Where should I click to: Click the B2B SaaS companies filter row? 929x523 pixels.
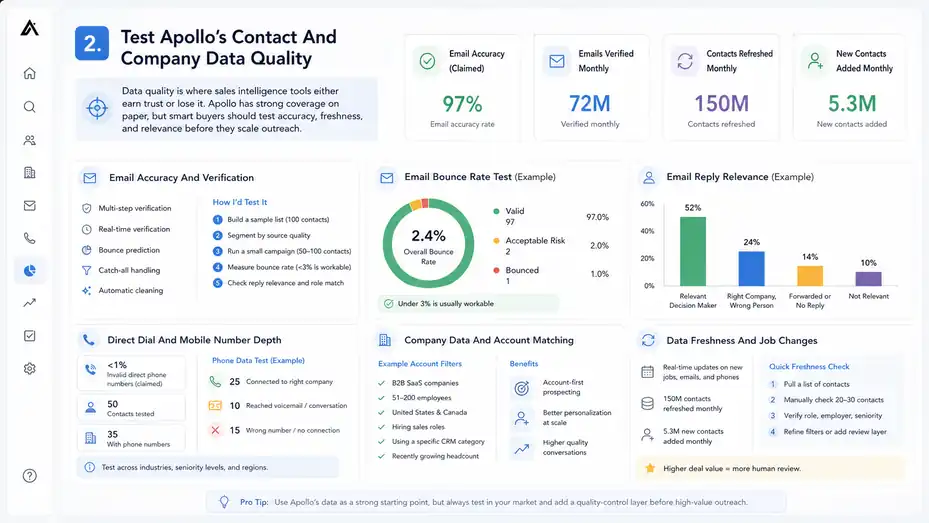point(418,383)
